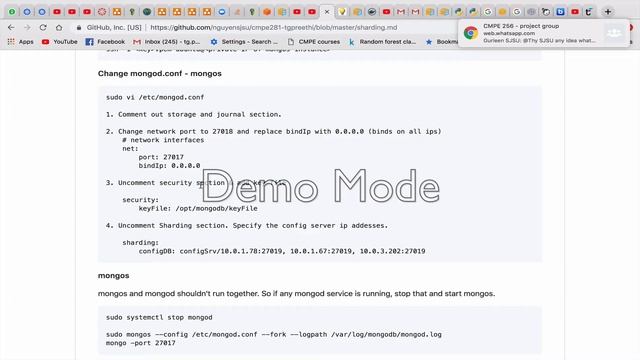Open the blue letter b tab
The image size is (640, 360).
pyautogui.click(x=560, y=12)
